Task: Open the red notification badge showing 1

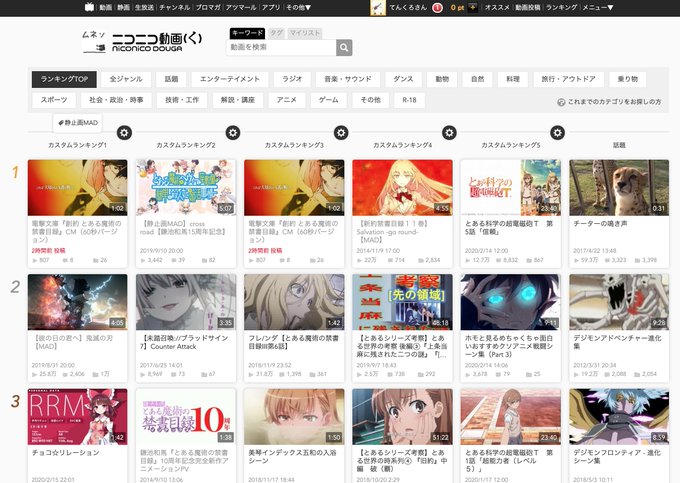Action: pyautogui.click(x=437, y=8)
